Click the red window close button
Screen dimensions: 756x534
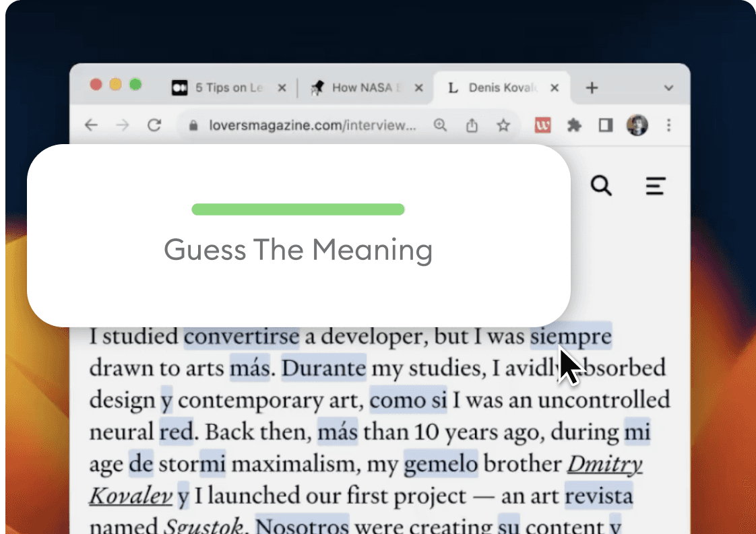(x=96, y=85)
